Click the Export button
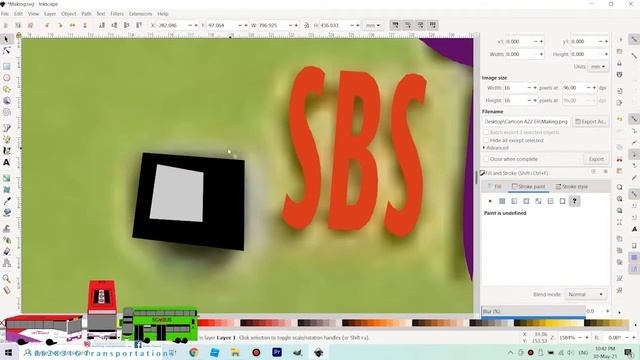This screenshot has width=640, height=360. pyautogui.click(x=596, y=159)
